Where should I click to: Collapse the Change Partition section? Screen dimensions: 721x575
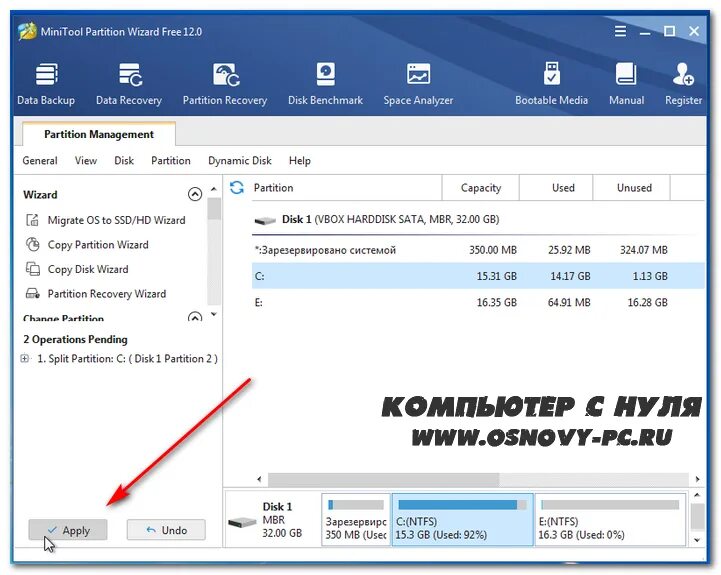tap(195, 317)
